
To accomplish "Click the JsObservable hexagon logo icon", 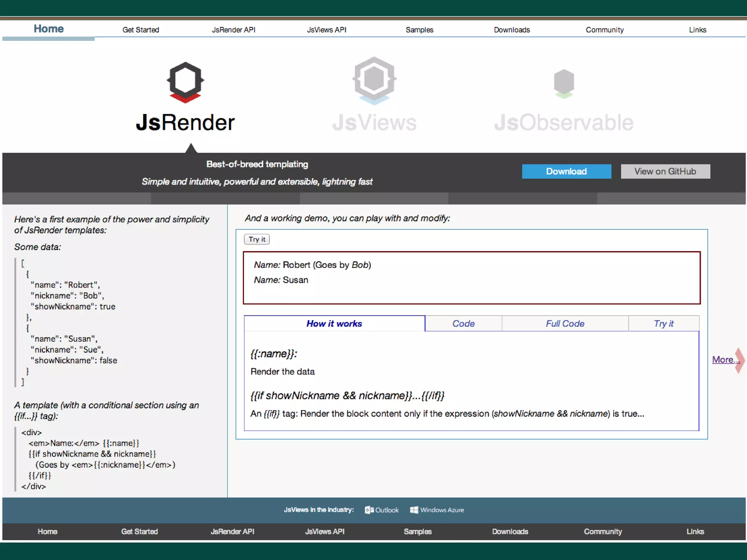I will (x=564, y=83).
